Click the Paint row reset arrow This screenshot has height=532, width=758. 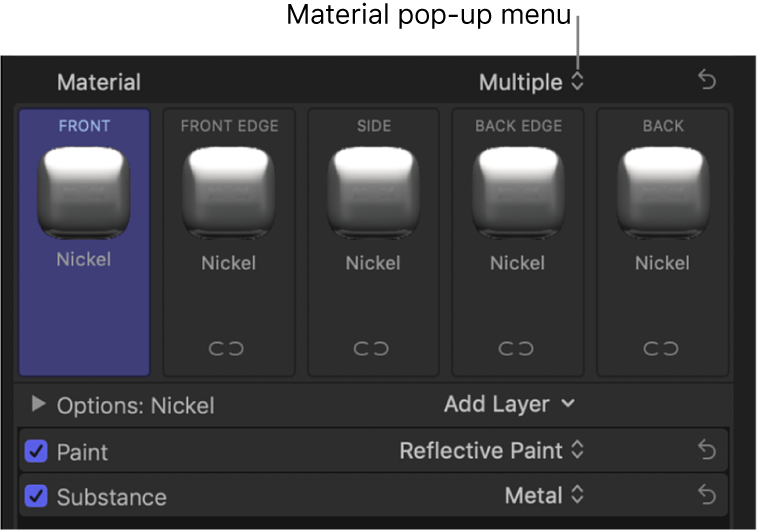pyautogui.click(x=707, y=451)
